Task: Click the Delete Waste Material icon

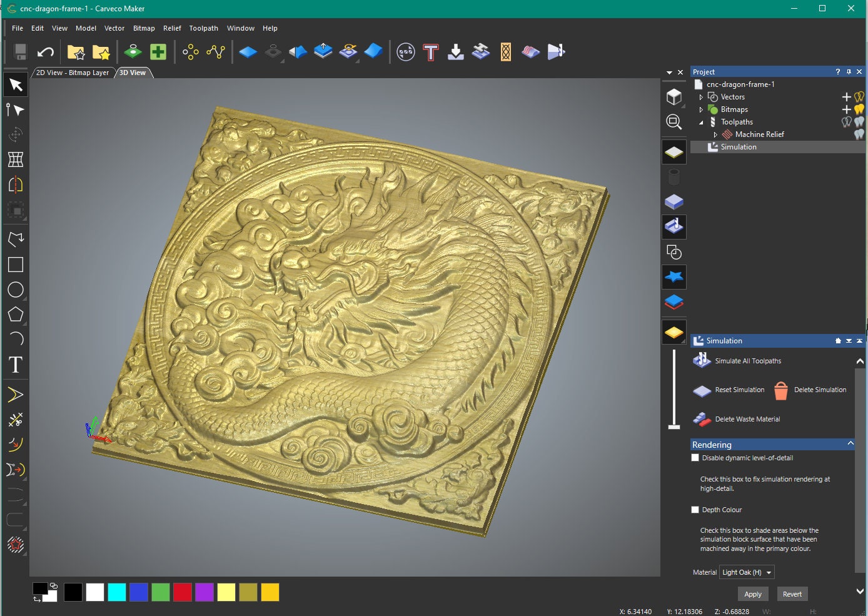Action: [x=701, y=419]
